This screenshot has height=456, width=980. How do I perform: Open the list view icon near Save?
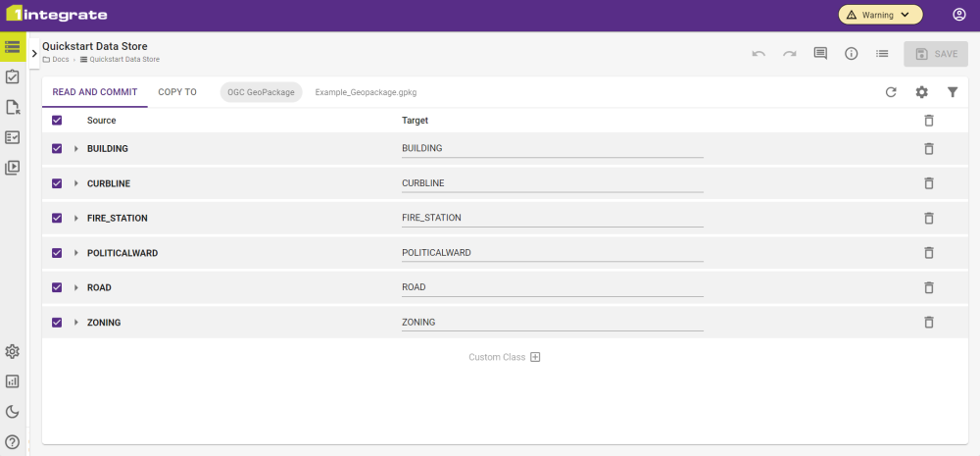click(x=882, y=54)
